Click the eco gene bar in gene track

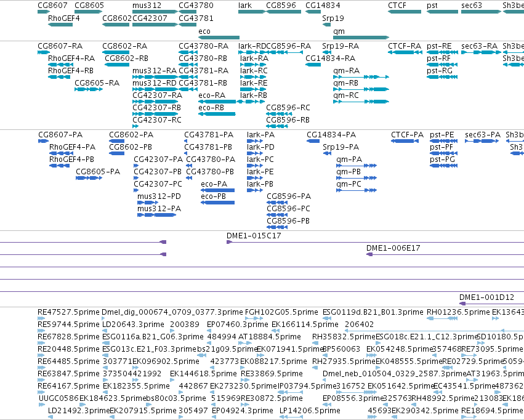tap(219, 38)
